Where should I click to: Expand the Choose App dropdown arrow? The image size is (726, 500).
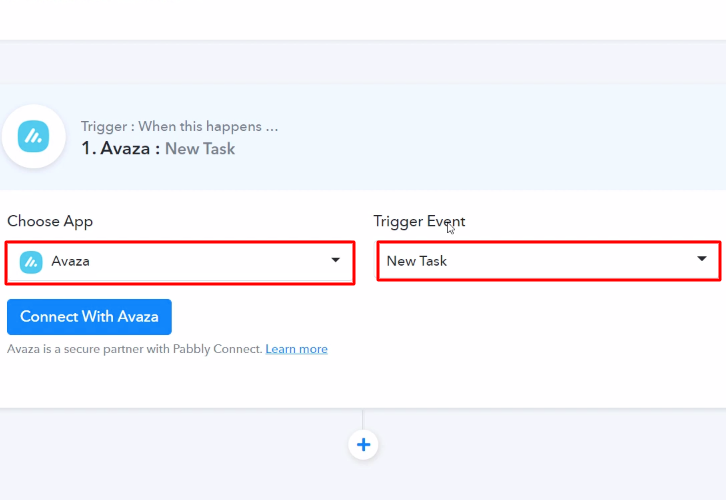(336, 260)
